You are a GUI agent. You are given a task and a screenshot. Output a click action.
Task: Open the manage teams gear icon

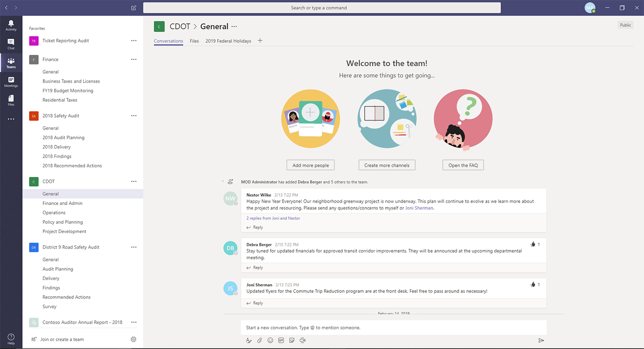133,339
